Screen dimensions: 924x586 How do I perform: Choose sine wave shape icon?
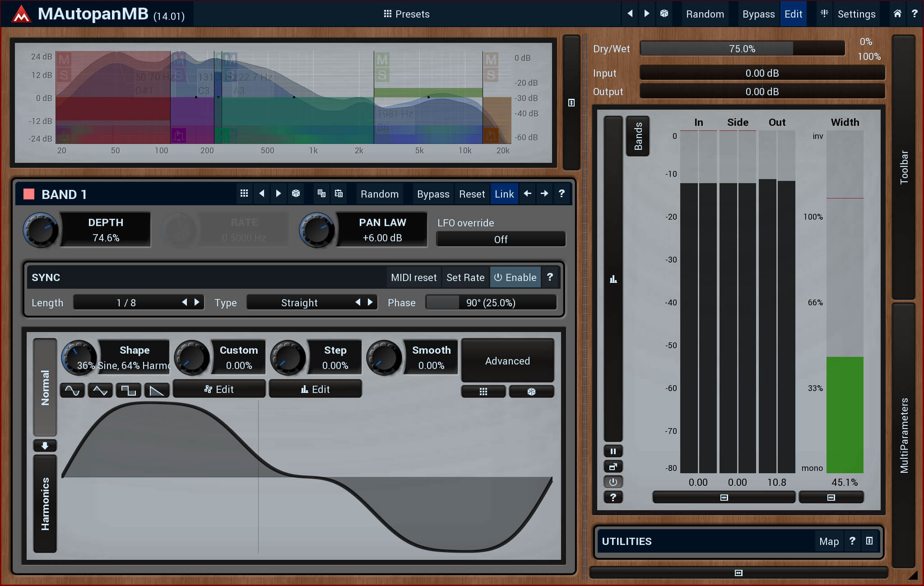coord(72,390)
